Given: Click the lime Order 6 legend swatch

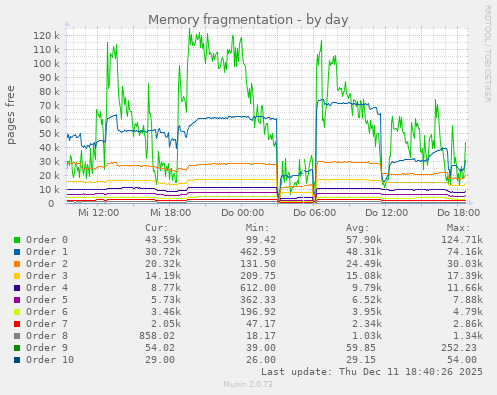Looking at the screenshot, I should [x=17, y=312].
